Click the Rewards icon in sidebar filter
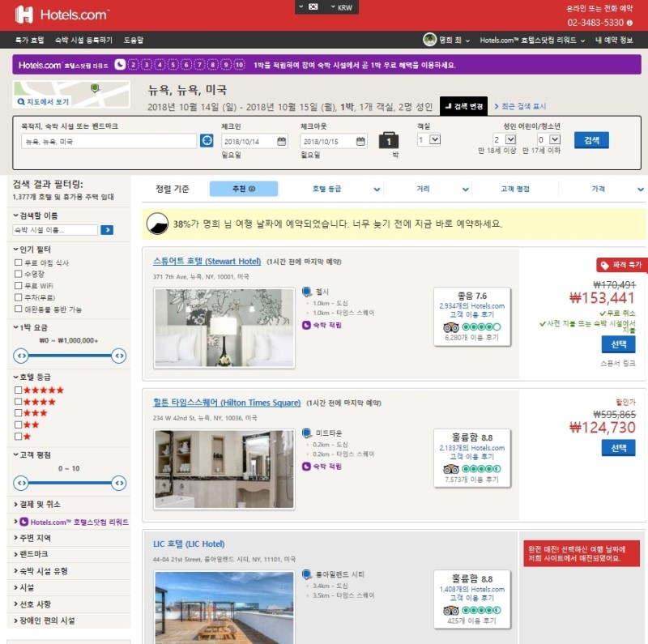The width and height of the screenshot is (648, 644). coord(24,522)
